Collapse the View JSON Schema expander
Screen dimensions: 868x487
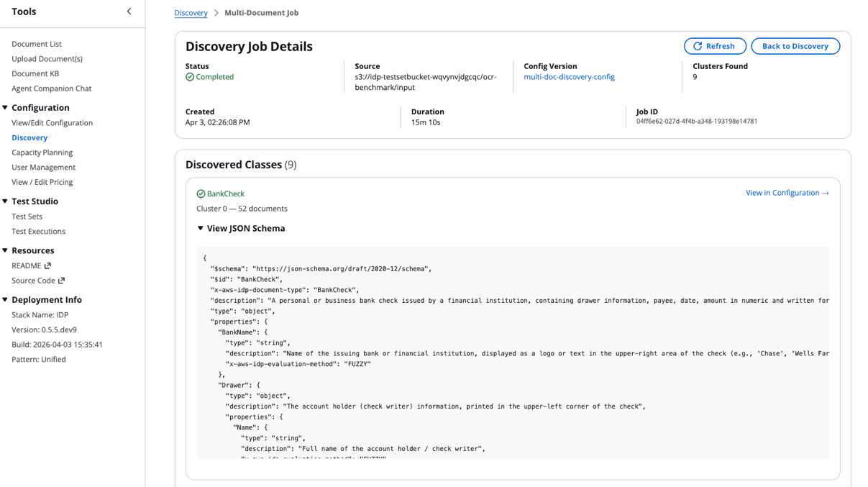[x=201, y=228]
